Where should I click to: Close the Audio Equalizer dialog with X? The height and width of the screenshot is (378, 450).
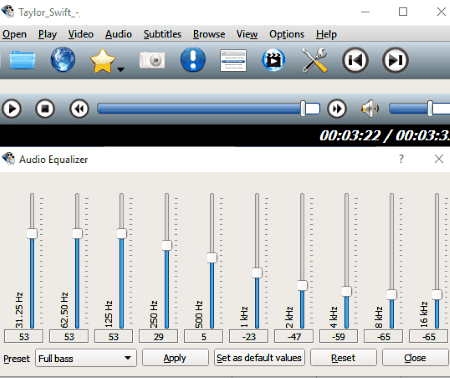[439, 159]
